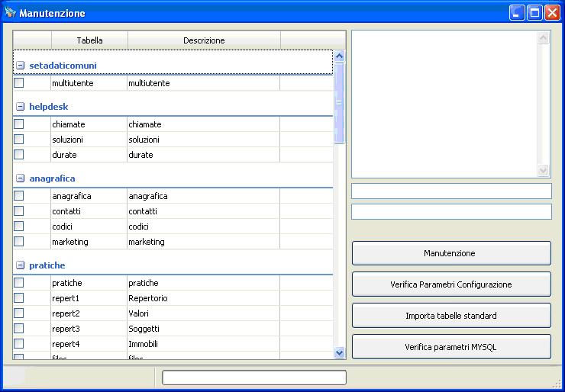Click Importa tabelle standard button

point(451,316)
